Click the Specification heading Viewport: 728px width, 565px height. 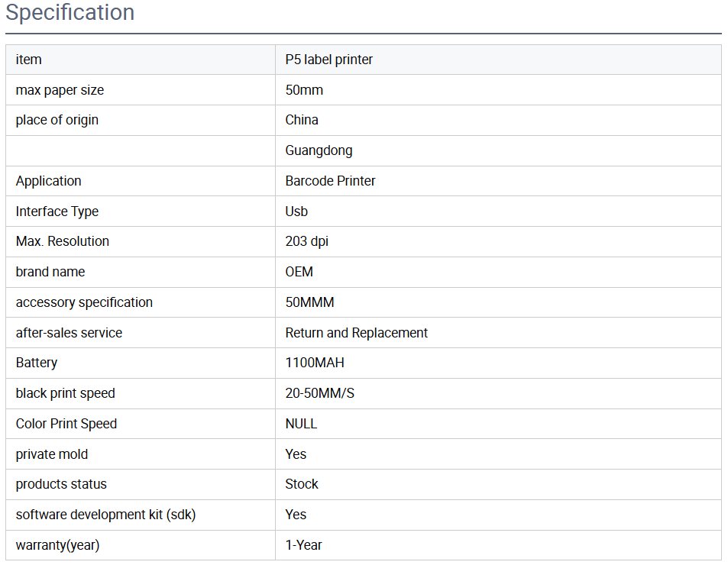tap(70, 13)
